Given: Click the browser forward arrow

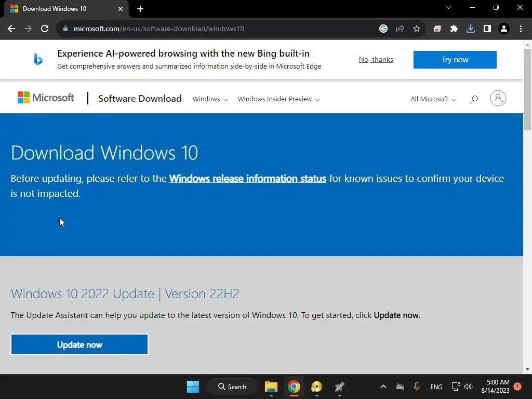Looking at the screenshot, I should click(28, 29).
